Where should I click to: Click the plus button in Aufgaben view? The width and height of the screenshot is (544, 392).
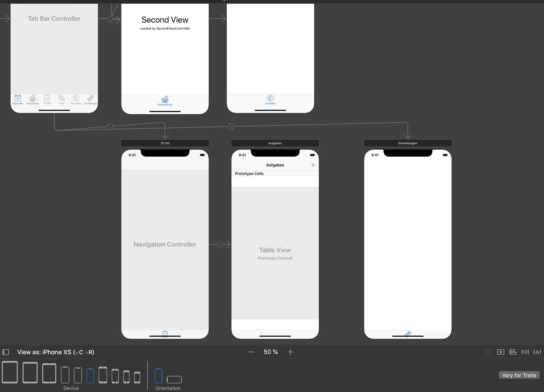point(313,165)
